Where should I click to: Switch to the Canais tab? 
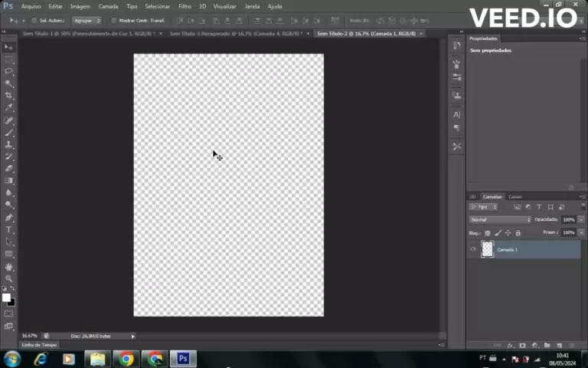515,197
